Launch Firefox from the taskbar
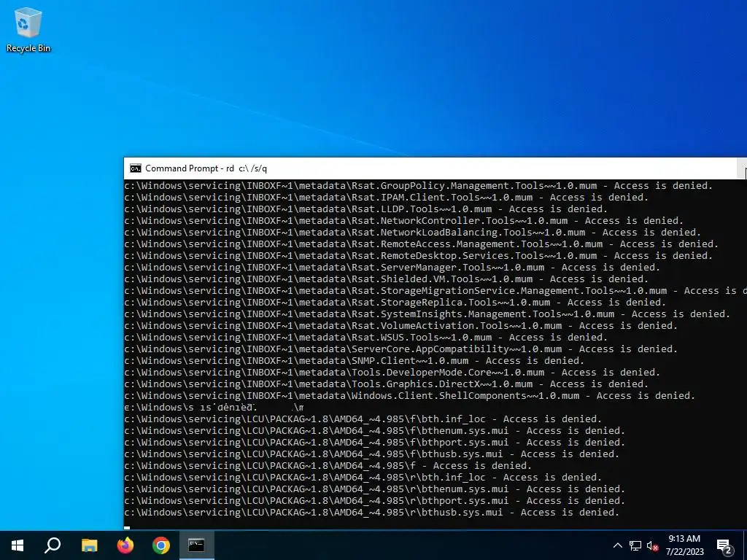Viewport: 747px width, 560px height. [x=125, y=545]
